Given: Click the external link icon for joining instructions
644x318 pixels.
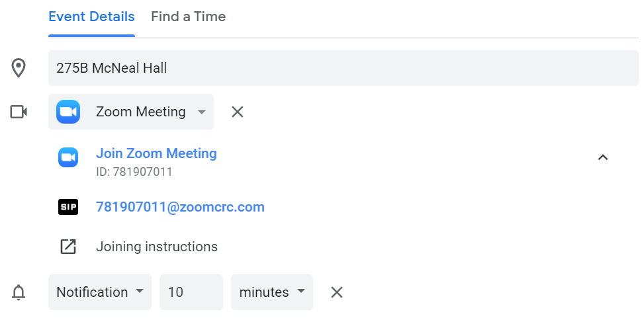Looking at the screenshot, I should click(x=68, y=247).
